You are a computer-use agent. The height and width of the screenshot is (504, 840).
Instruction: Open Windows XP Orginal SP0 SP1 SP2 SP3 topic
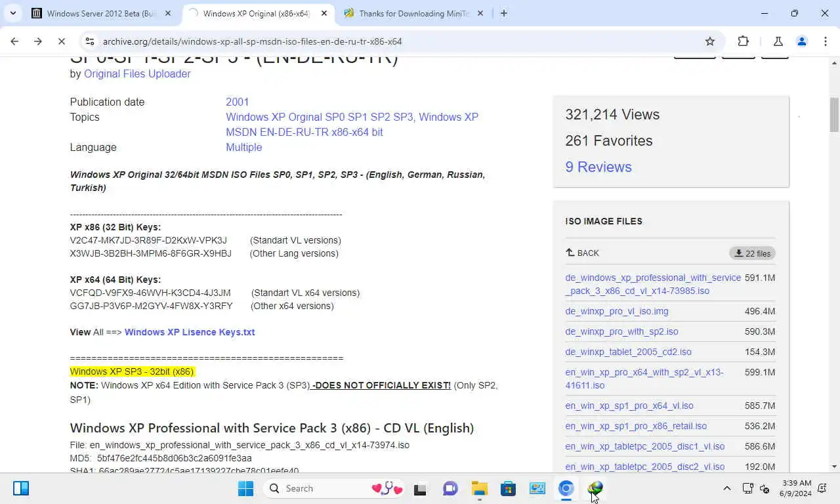pyautogui.click(x=320, y=117)
